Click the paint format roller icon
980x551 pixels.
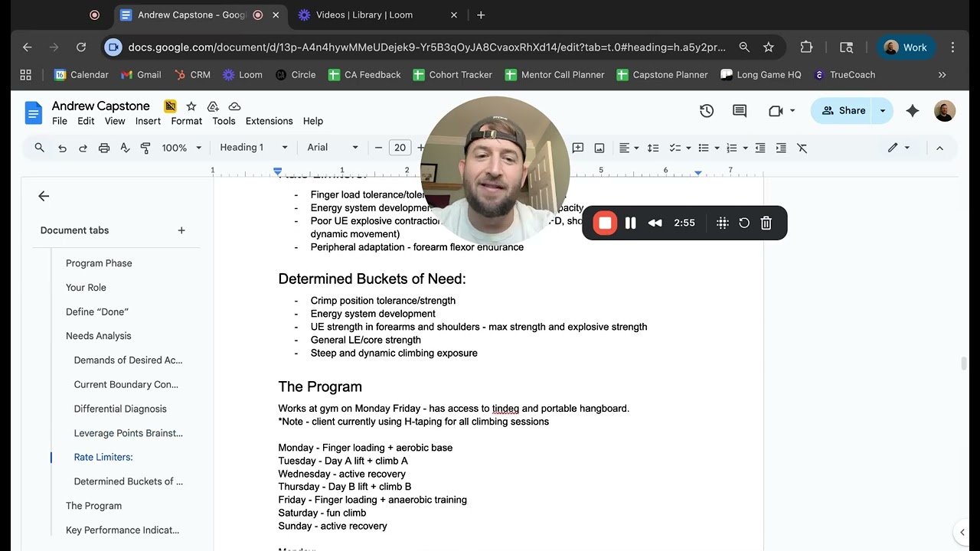145,148
